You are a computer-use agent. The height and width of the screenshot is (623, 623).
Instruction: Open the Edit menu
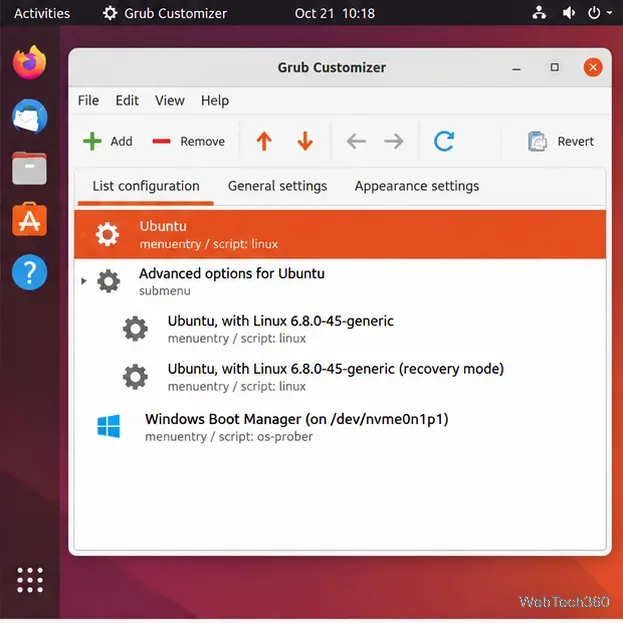point(127,101)
